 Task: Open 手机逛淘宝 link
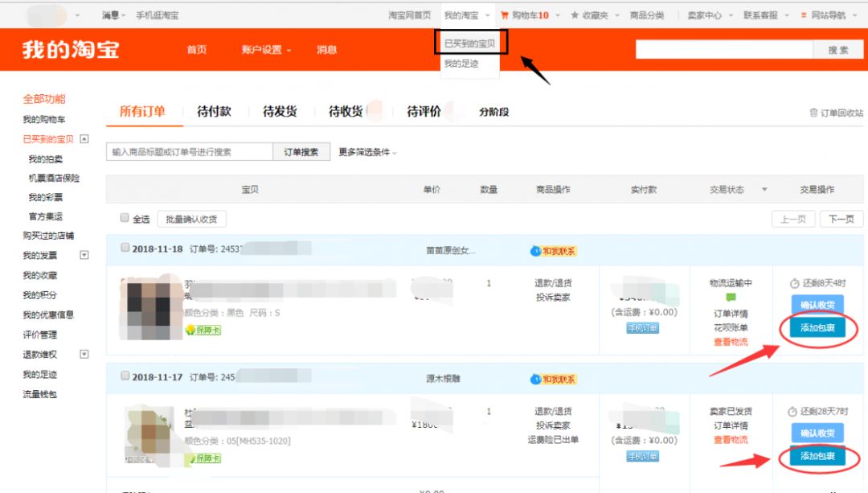(158, 15)
